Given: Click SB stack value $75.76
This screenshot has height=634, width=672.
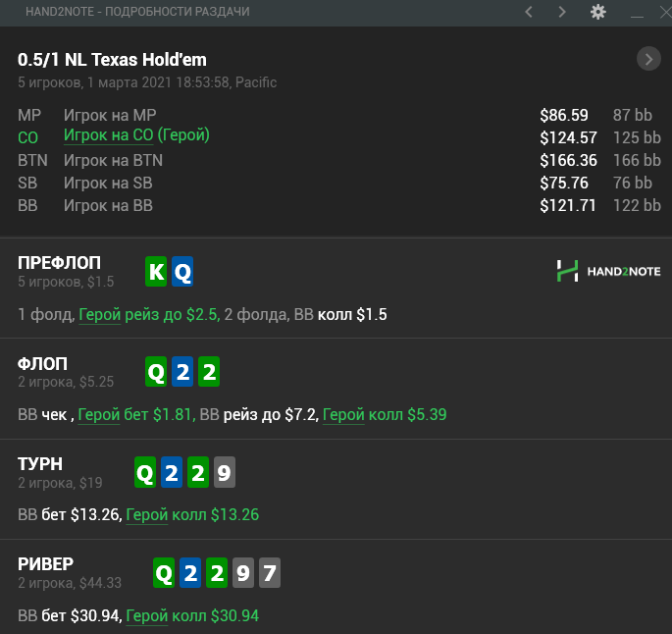Looking at the screenshot, I should point(564,184).
